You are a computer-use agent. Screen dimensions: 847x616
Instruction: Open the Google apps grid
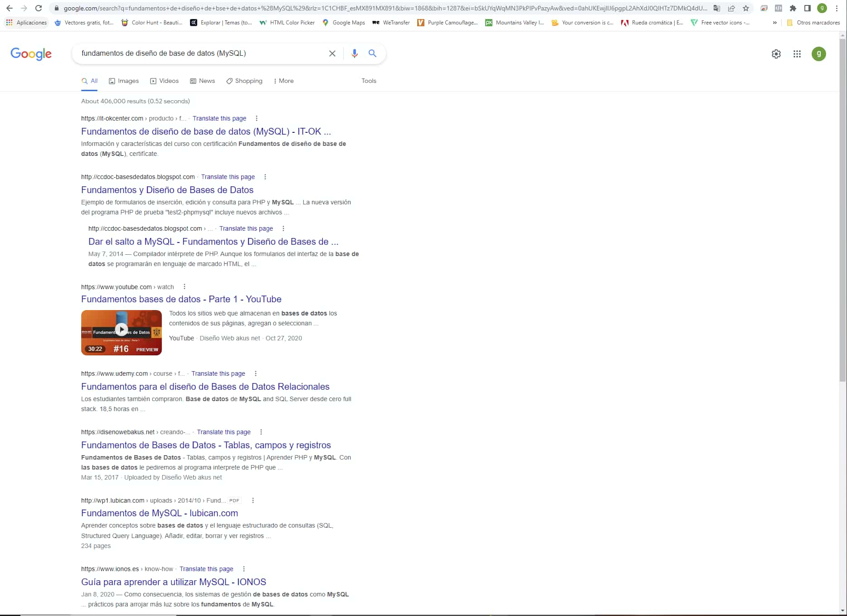click(x=797, y=54)
